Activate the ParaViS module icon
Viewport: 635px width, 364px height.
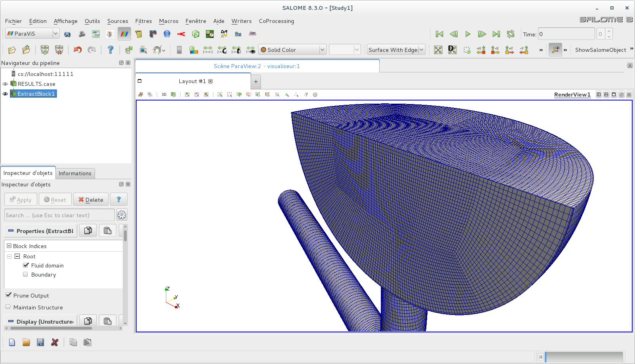pyautogui.click(x=124, y=34)
